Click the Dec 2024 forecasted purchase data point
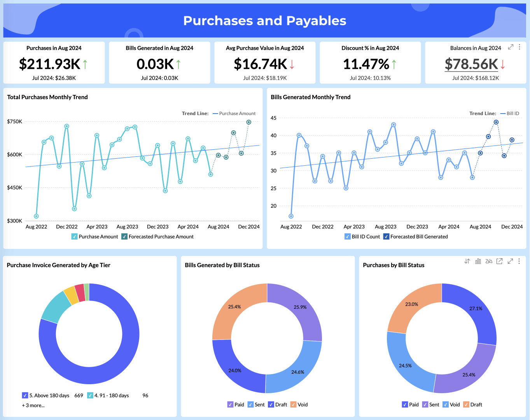The height and width of the screenshot is (420, 530). click(x=249, y=122)
